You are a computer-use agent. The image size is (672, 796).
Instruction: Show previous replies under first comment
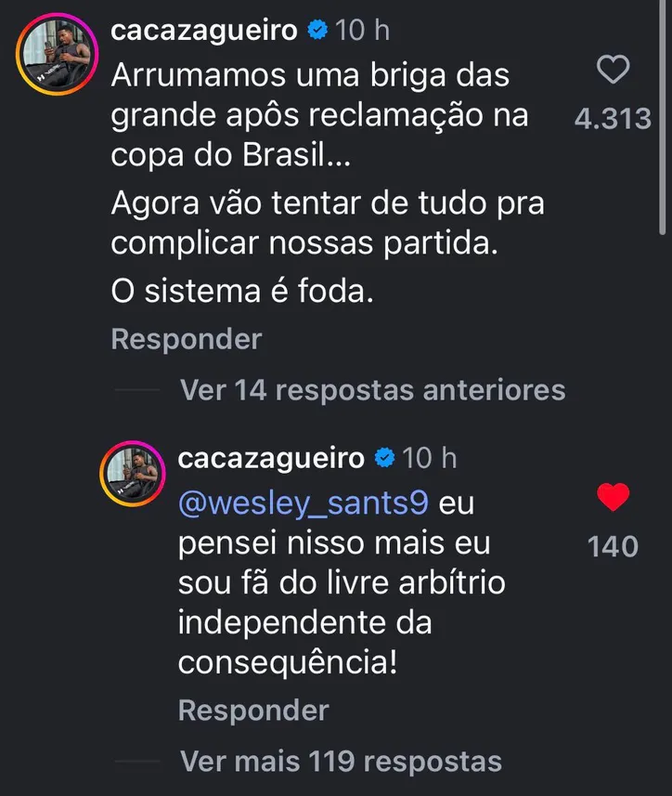(369, 390)
